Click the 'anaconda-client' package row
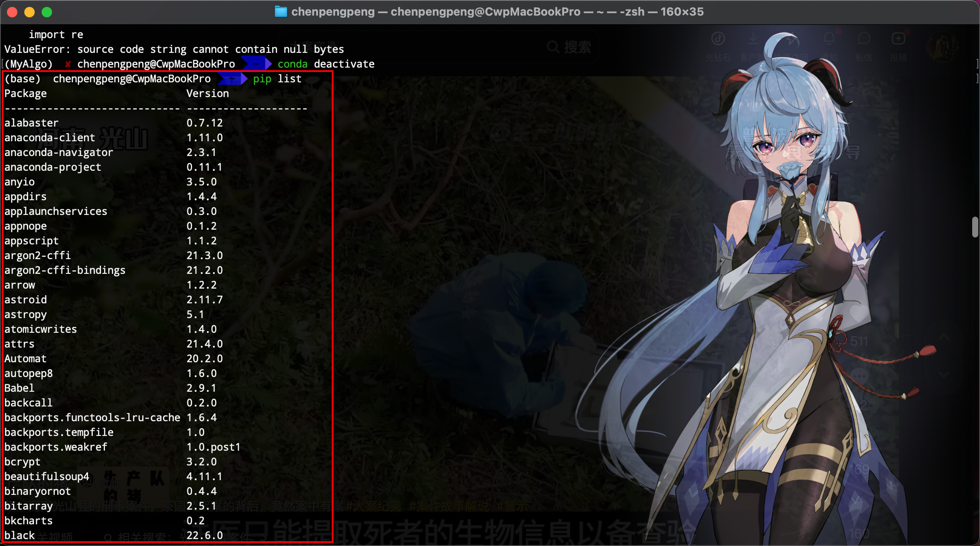The image size is (980, 546). [114, 138]
